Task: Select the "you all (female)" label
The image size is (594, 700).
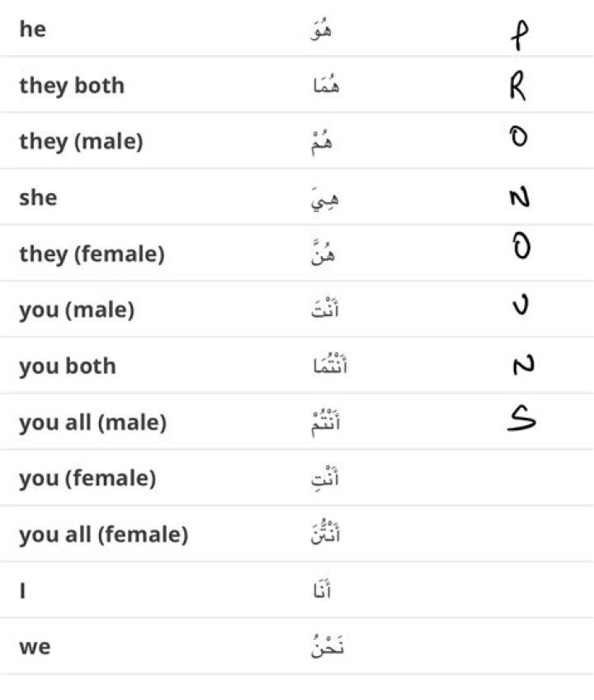Action: [104, 535]
